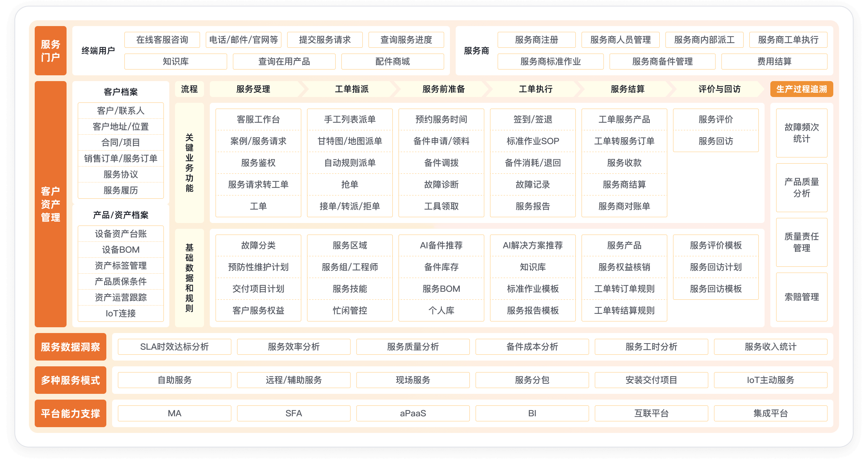Image resolution: width=868 pixels, height=459 pixels.
Task: Switch to 工单执行 process step
Action: [535, 89]
